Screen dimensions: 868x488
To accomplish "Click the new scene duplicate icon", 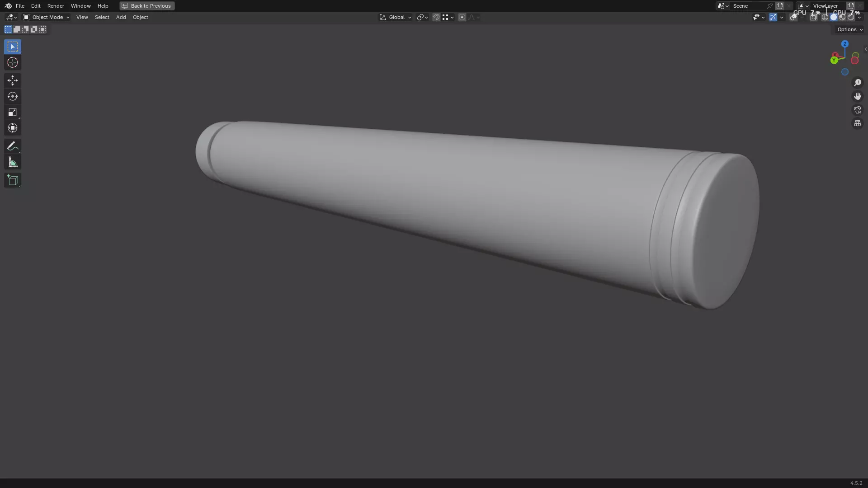I will (x=780, y=6).
